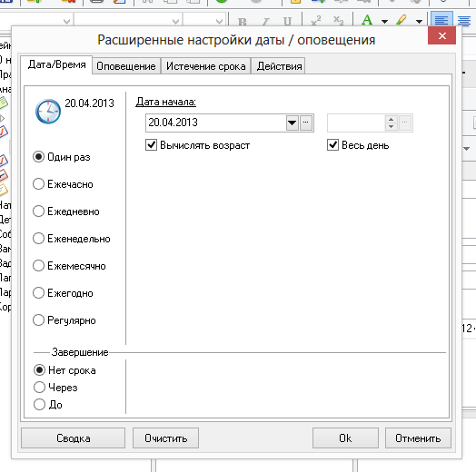Viewport: 476px width, 472px height.
Task: Apply superscript in background toolbar
Action: [x=316, y=21]
